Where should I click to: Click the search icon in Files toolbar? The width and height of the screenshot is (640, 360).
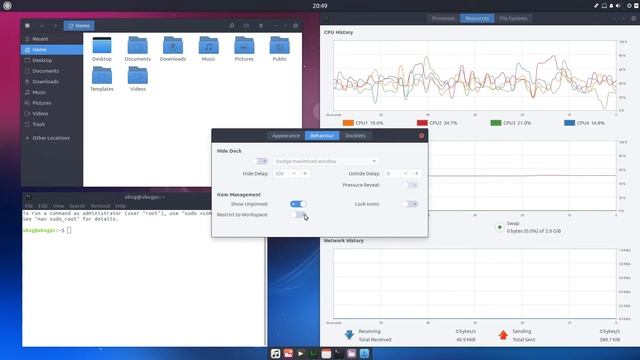[232, 26]
